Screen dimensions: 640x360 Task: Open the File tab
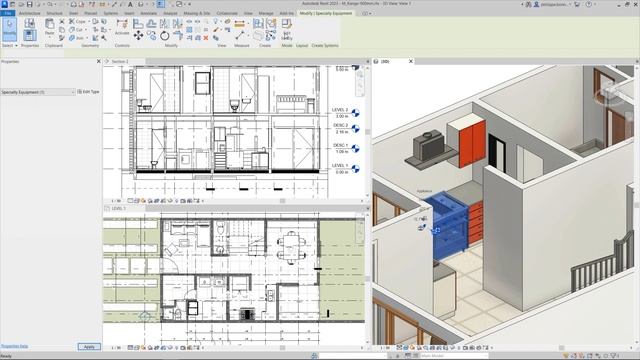coord(8,13)
